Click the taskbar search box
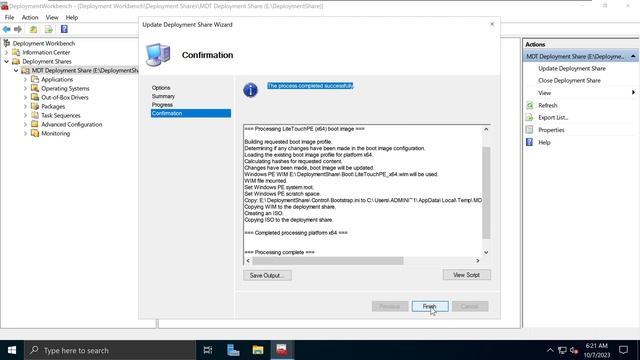Screen dimensions: 640x360 pos(110,350)
